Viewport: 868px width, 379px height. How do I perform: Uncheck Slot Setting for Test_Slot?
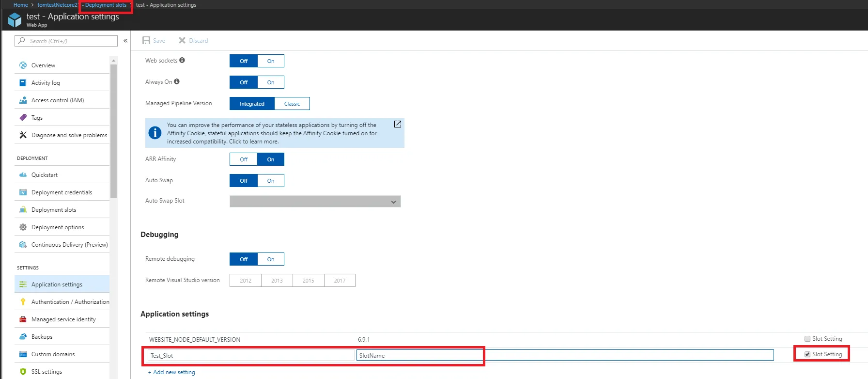(x=807, y=354)
